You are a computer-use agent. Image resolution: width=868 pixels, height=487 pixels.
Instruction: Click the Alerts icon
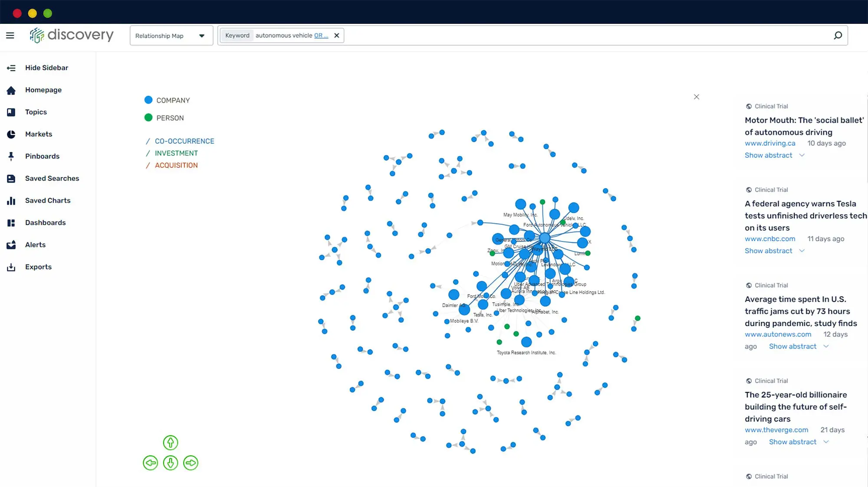(11, 245)
